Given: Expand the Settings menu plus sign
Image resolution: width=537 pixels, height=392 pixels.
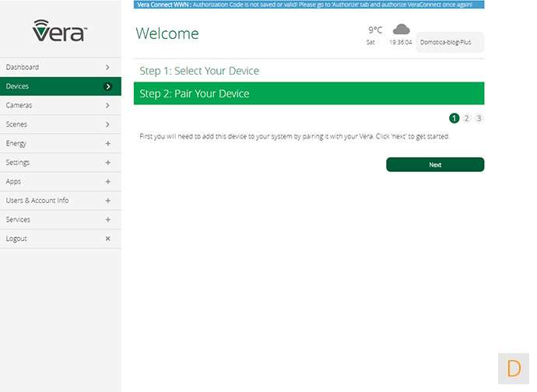Looking at the screenshot, I should tap(107, 163).
